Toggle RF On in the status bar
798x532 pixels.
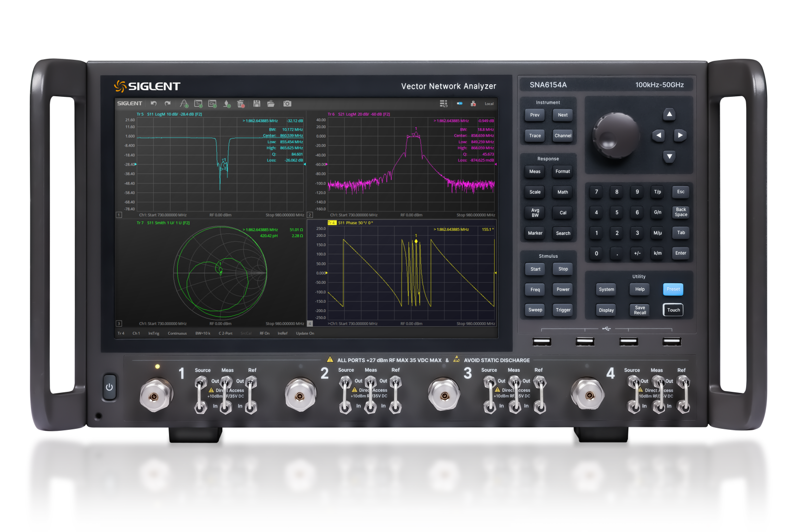264,334
